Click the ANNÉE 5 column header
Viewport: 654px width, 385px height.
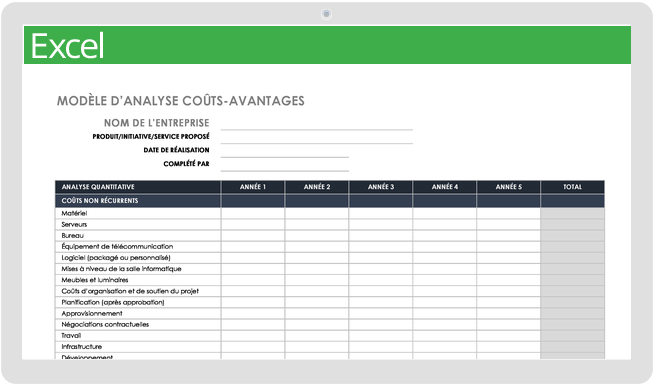(508, 187)
